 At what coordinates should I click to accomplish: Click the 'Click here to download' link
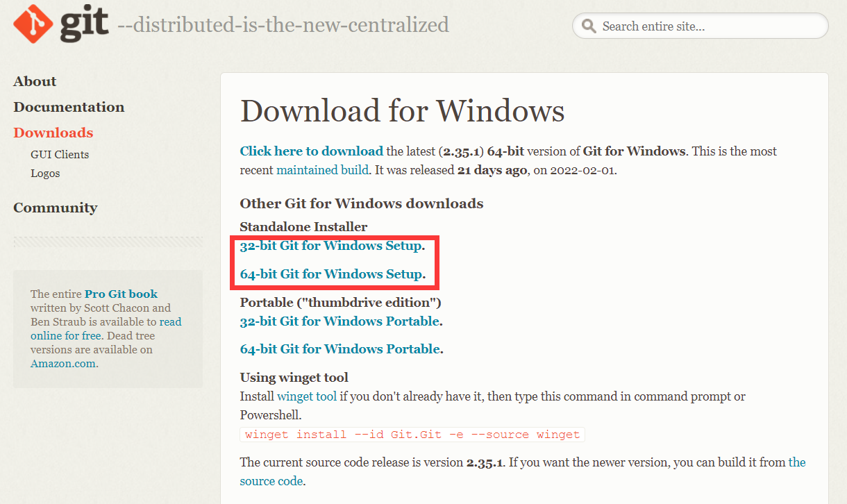point(311,151)
